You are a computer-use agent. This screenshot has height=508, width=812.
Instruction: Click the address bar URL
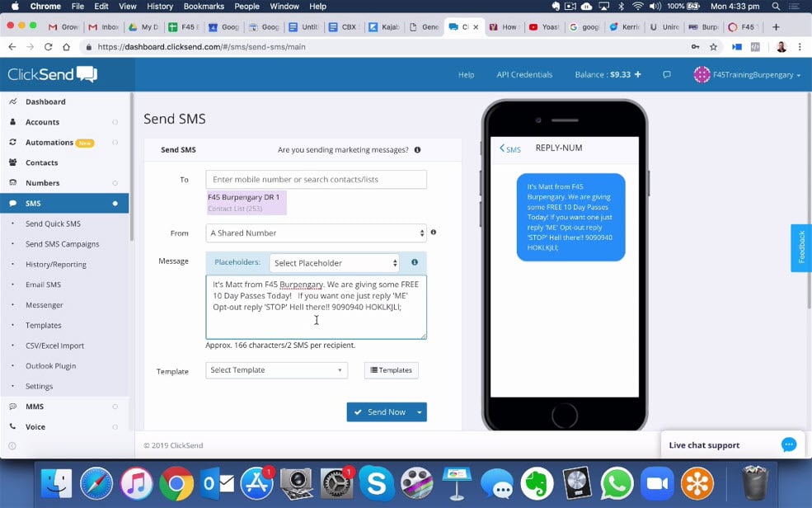(x=201, y=47)
